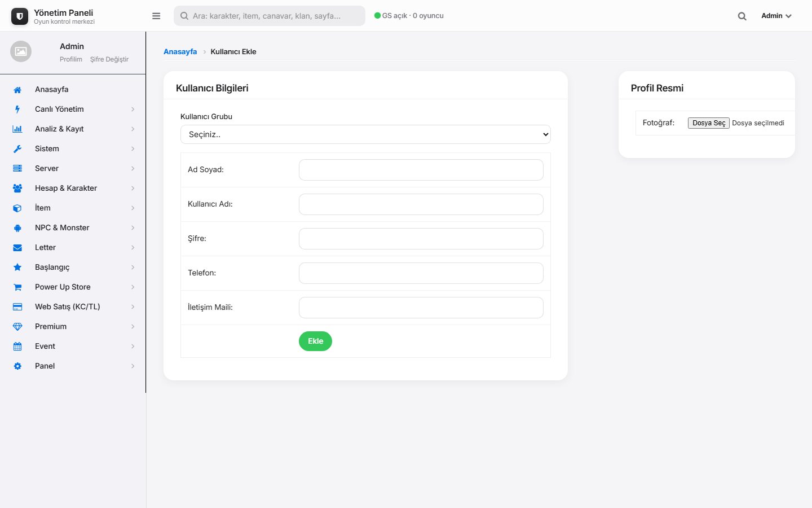Screen dimensions: 812x508
Task: Open the Şifre Değiştir link
Action: click(x=109, y=59)
